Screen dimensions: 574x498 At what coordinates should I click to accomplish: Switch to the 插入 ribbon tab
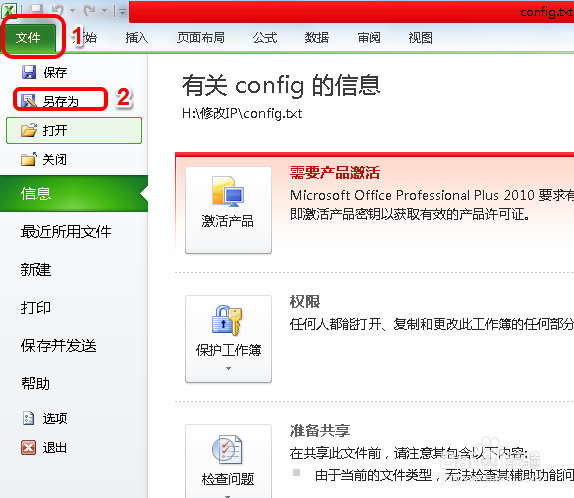click(137, 37)
